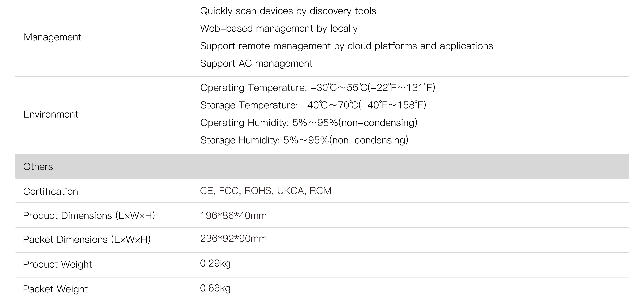644x300 pixels.
Task: Click the Product Dimensions (L×W×H) label
Action: click(x=89, y=216)
